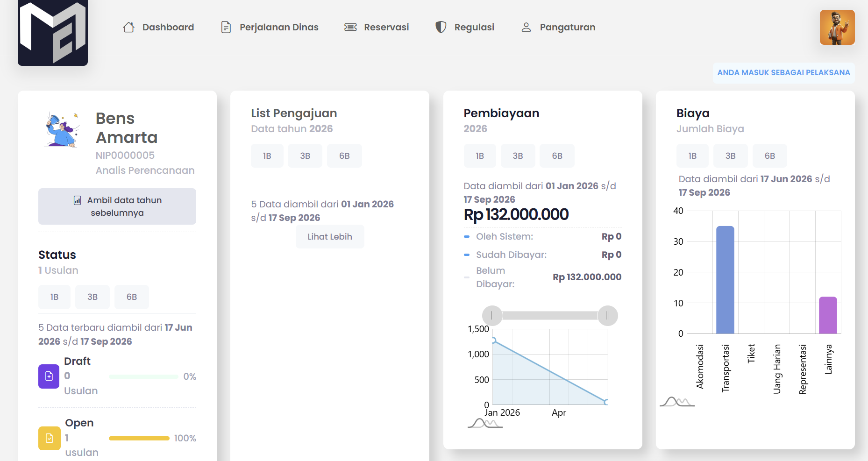Click left handle of Pembiayaan range slider
Image resolution: width=868 pixels, height=461 pixels.
pos(492,316)
